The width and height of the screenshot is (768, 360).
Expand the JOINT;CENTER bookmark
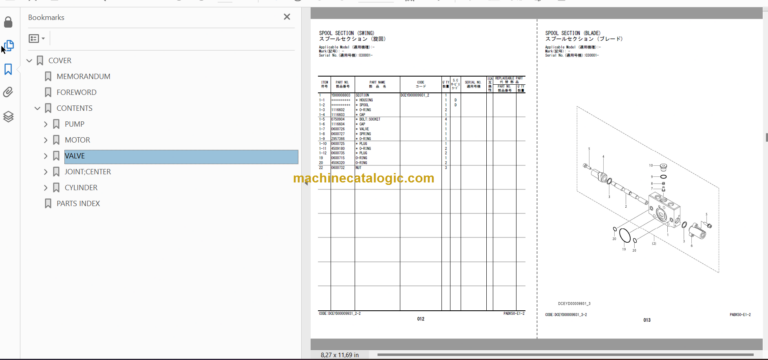[x=46, y=172]
